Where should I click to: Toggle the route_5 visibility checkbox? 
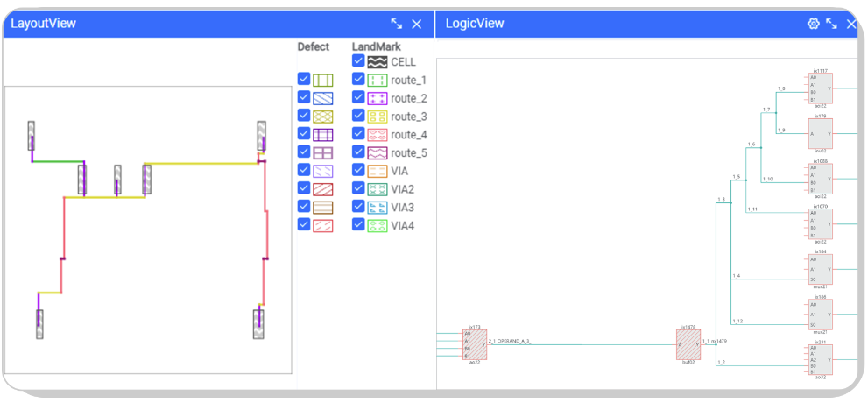[358, 152]
